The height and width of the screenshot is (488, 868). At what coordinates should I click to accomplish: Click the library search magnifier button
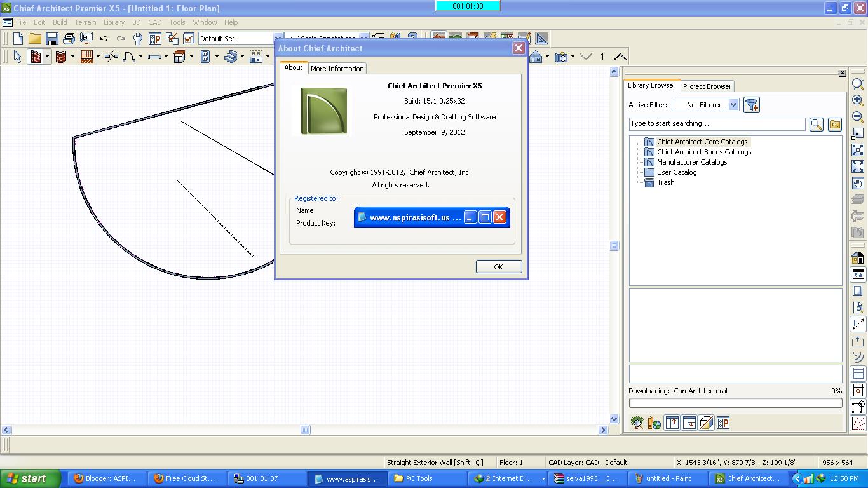coord(817,125)
